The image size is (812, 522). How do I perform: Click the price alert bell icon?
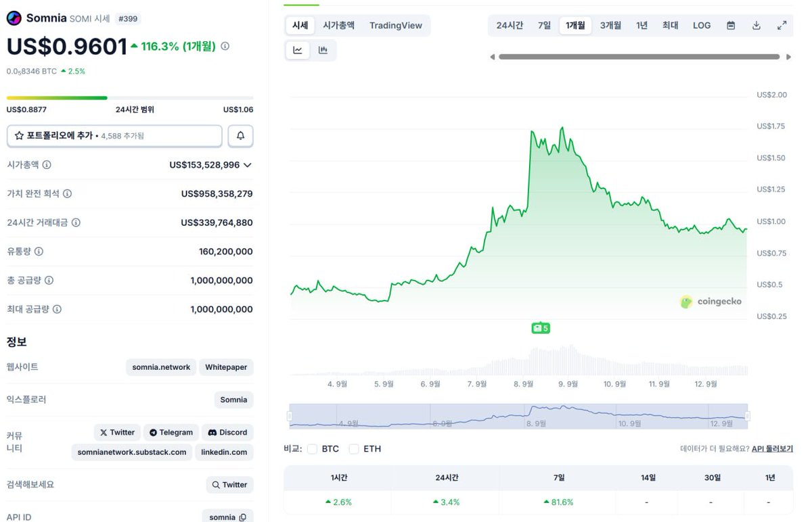coord(240,136)
